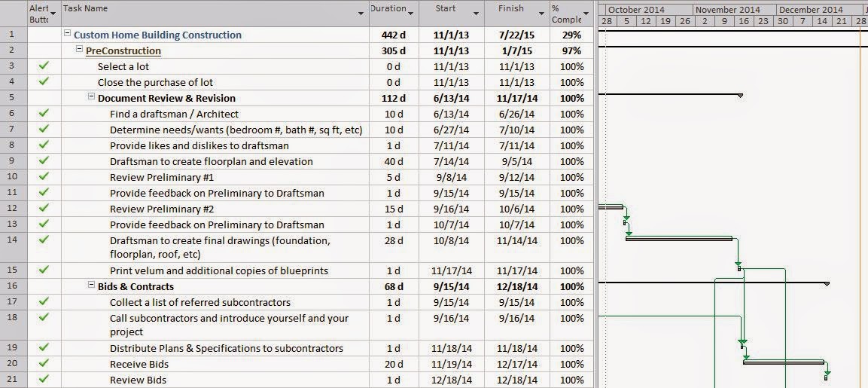
Task: Select 'Review Preliminary #1' task name
Action: [162, 177]
